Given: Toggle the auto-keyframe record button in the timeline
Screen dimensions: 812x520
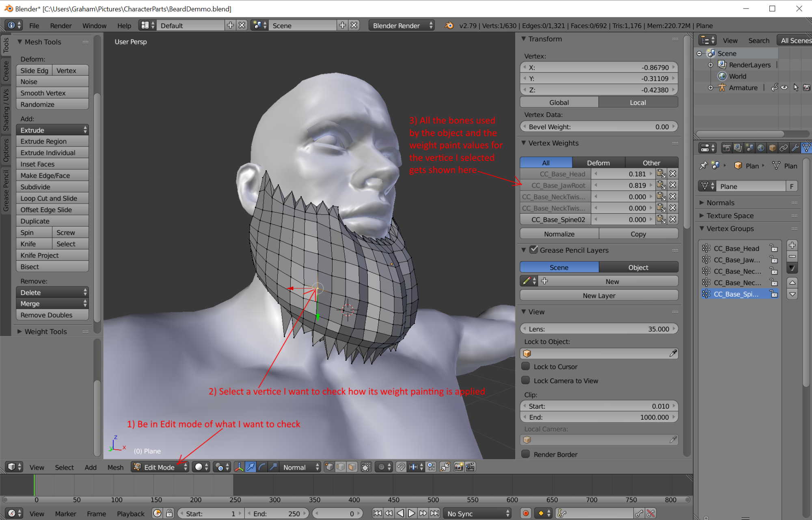Looking at the screenshot, I should click(526, 513).
